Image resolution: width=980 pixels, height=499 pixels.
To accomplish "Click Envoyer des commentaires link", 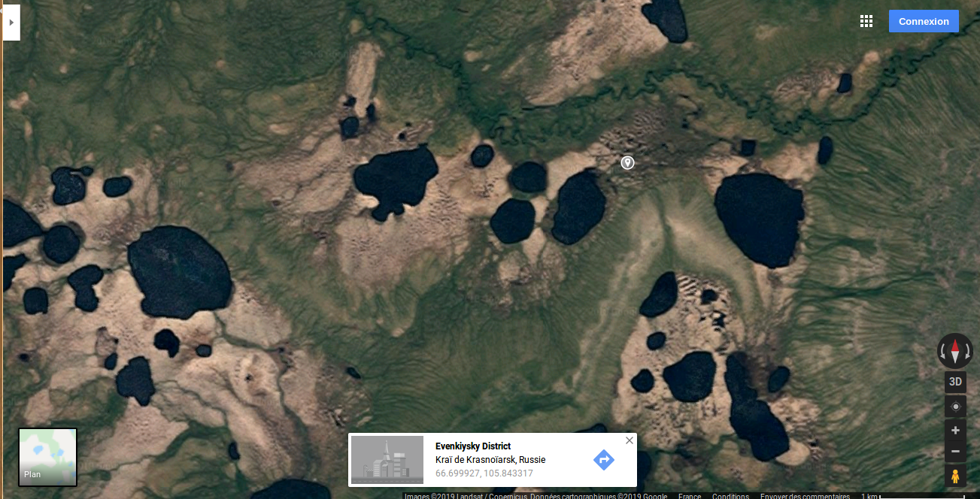I will tap(804, 496).
